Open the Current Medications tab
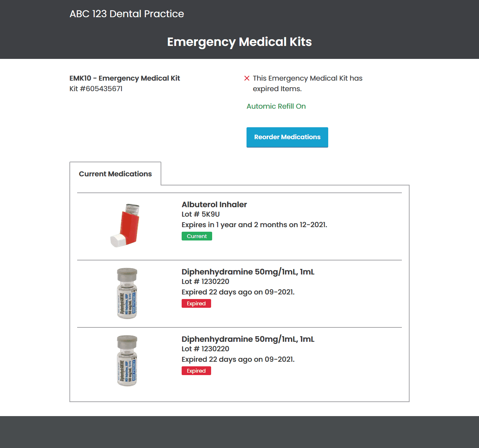Screen dimensions: 479x448 coord(115,174)
